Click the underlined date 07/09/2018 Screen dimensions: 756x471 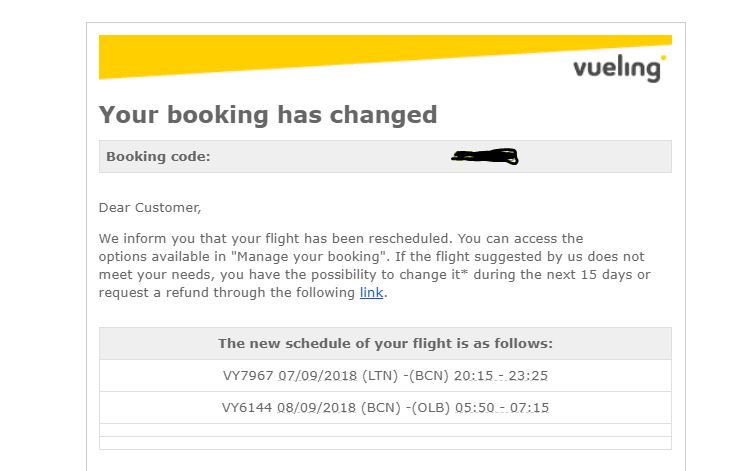click(x=318, y=376)
